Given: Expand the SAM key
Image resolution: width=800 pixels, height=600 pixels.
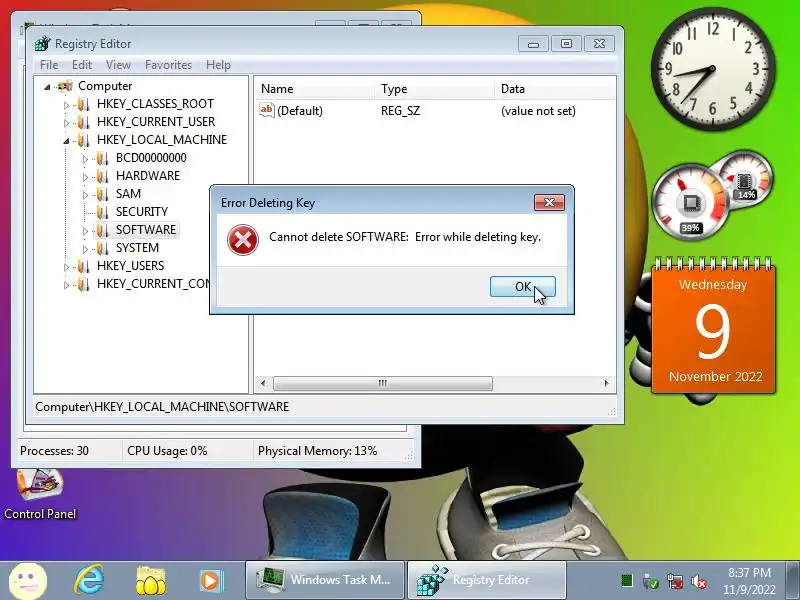Looking at the screenshot, I should 85,195.
